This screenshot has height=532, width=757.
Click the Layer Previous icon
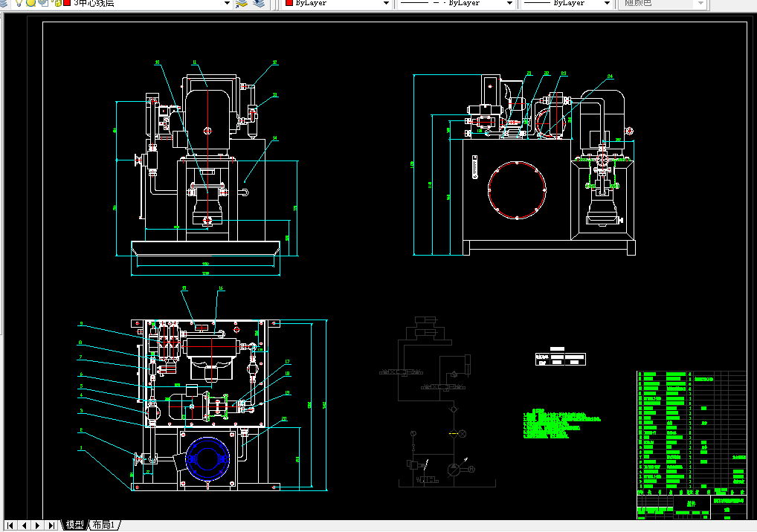click(x=260, y=4)
